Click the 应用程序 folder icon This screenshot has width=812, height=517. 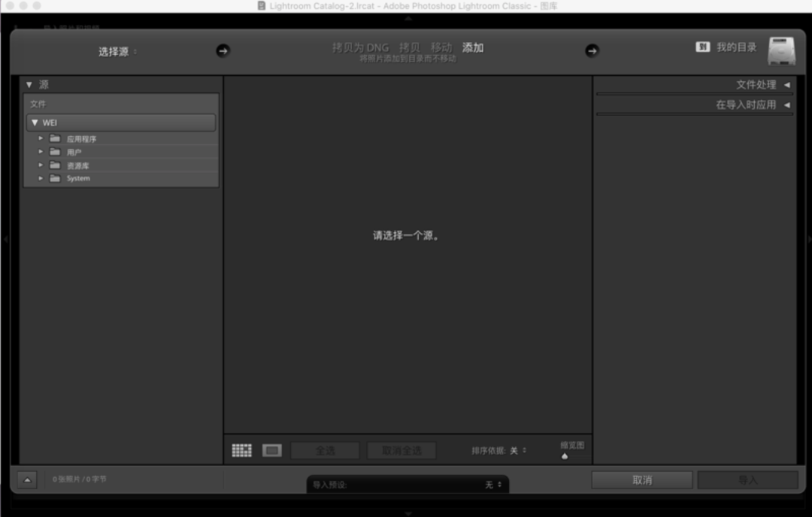pos(55,138)
